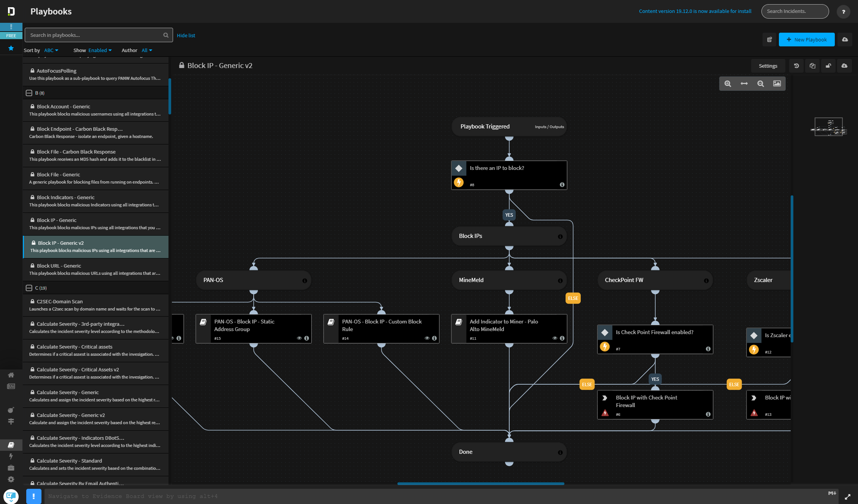Click the search magnifier in playbook search
This screenshot has width=858, height=504.
coord(166,35)
